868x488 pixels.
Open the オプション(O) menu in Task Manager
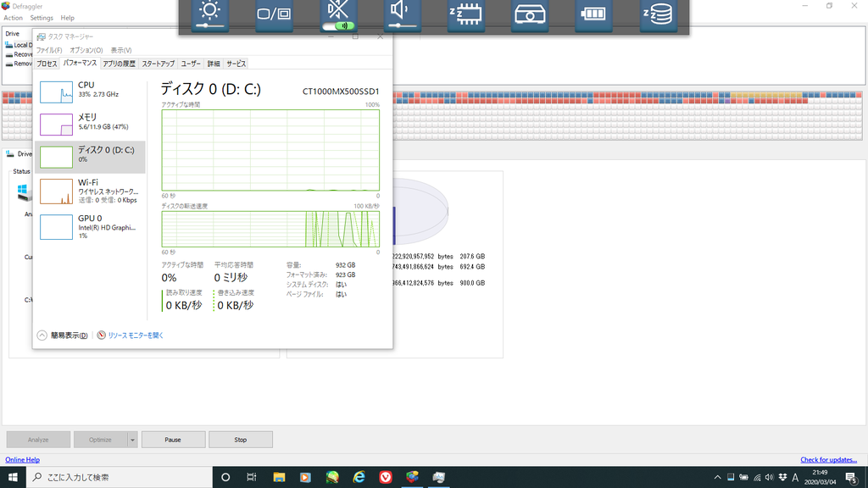pyautogui.click(x=86, y=51)
